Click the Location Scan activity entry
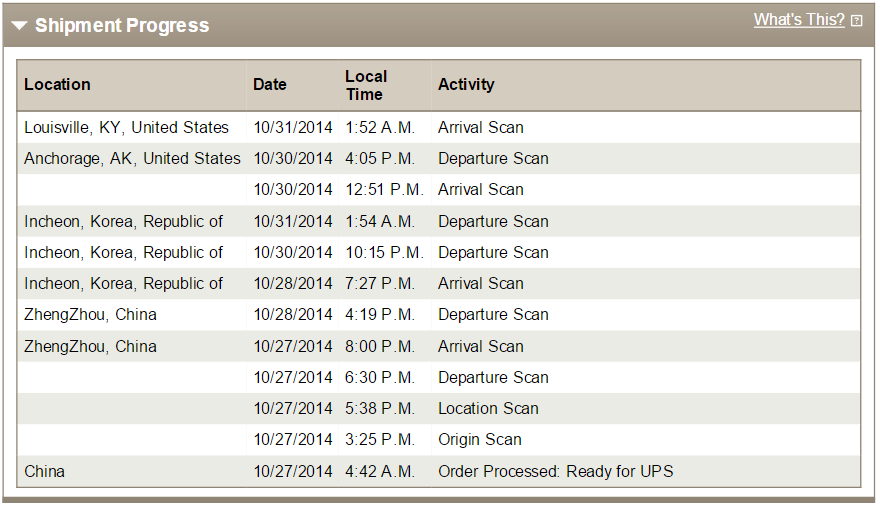 488,408
